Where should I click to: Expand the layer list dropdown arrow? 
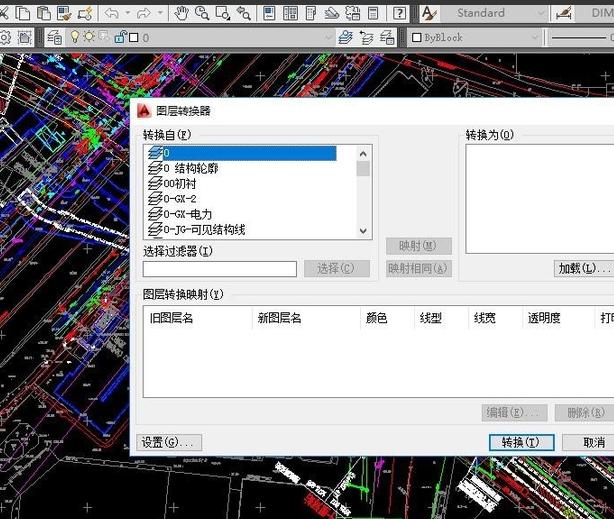(326, 37)
